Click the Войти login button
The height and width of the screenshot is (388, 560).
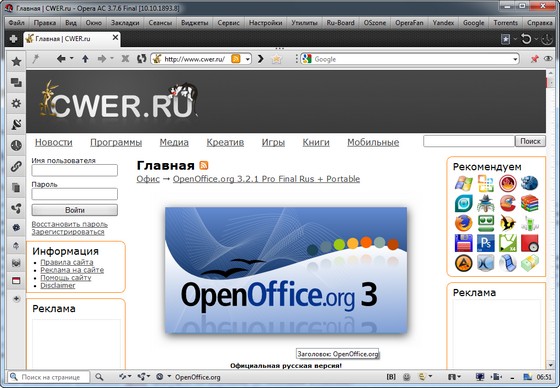[x=75, y=210]
